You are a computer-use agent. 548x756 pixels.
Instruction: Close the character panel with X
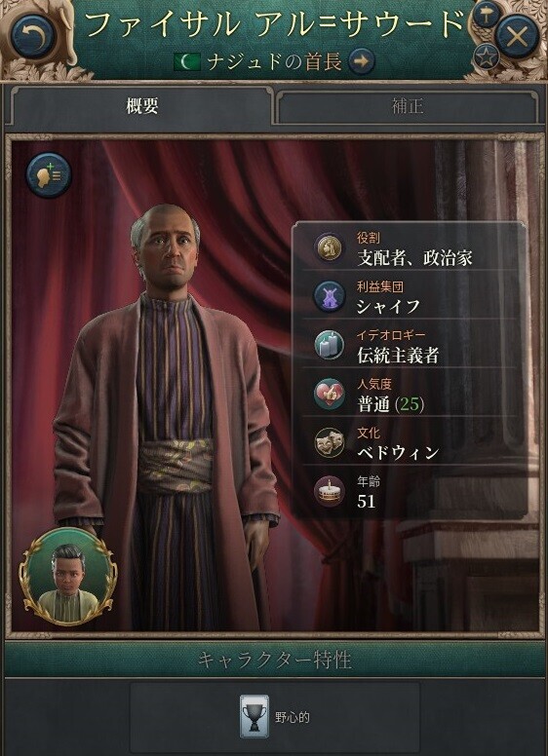518,36
